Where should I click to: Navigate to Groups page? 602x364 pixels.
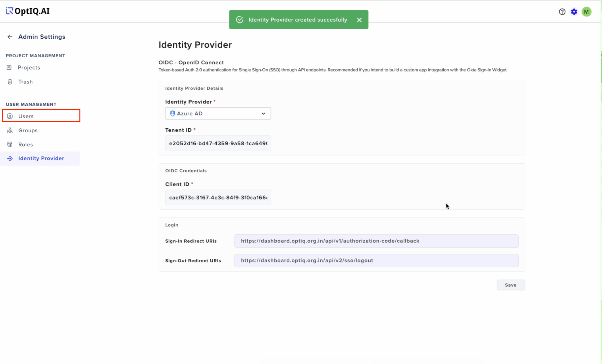point(28,130)
